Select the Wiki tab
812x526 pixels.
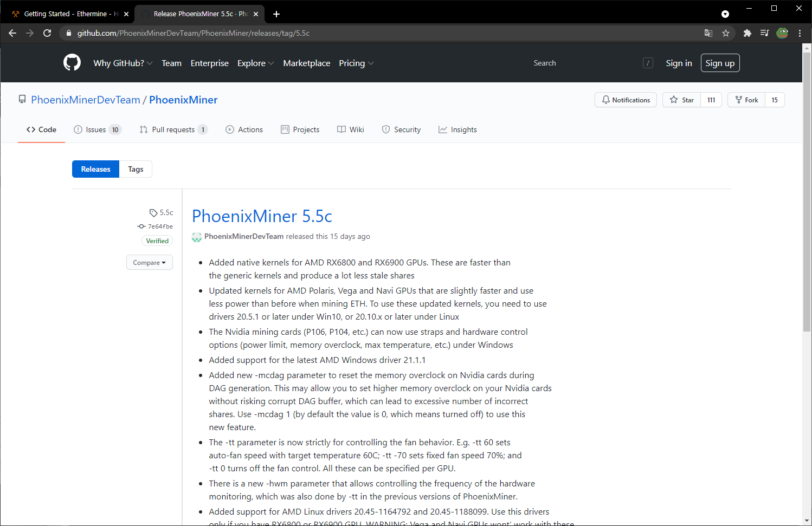(x=350, y=129)
